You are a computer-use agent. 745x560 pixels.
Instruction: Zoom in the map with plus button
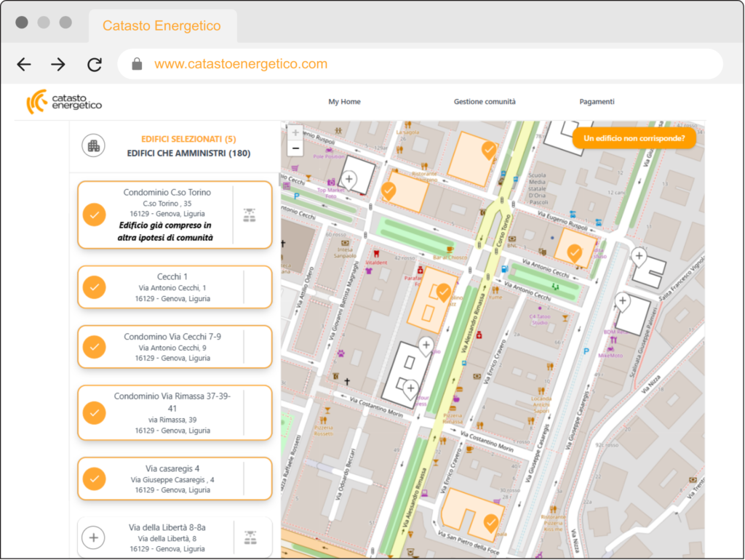click(x=295, y=132)
